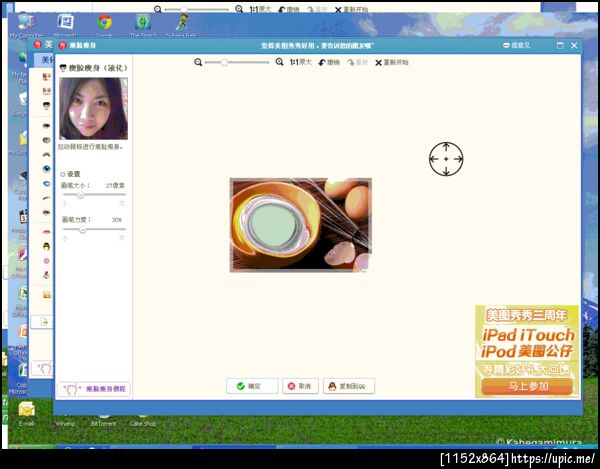Select the red lips icon in the background sidebar
The height and width of the screenshot is (469, 600).
click(x=46, y=231)
